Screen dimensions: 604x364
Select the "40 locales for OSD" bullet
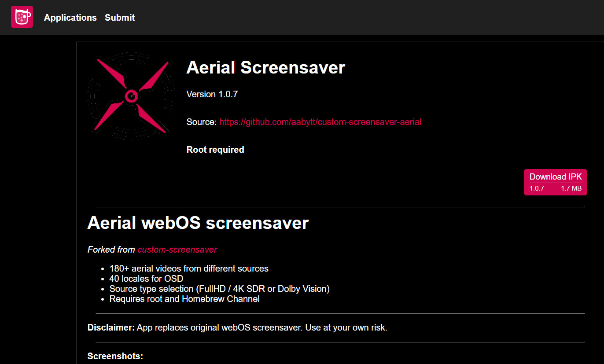(146, 279)
